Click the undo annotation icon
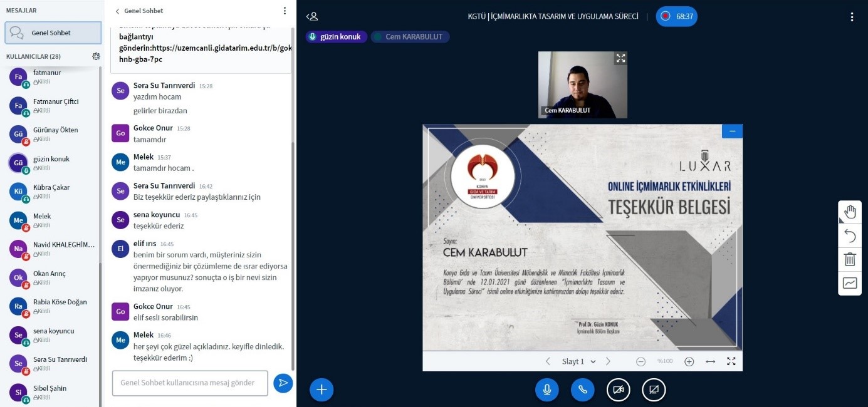The image size is (868, 407). click(x=850, y=235)
